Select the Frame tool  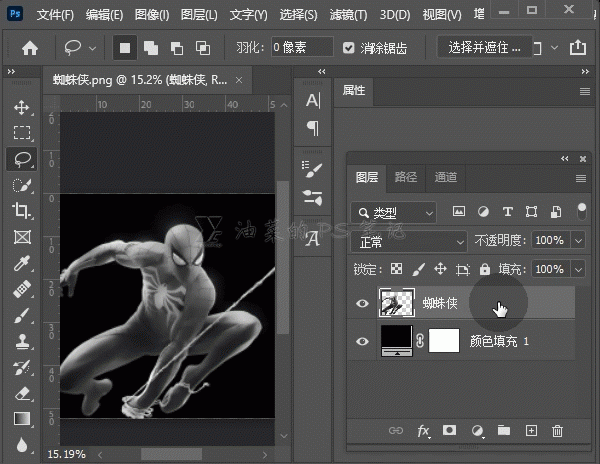point(22,237)
